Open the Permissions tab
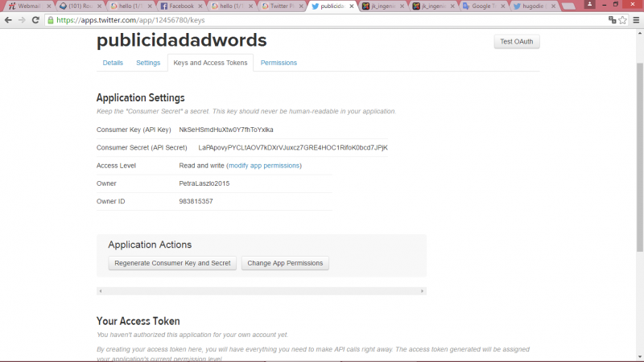Image resolution: width=644 pixels, height=362 pixels. pyautogui.click(x=279, y=63)
